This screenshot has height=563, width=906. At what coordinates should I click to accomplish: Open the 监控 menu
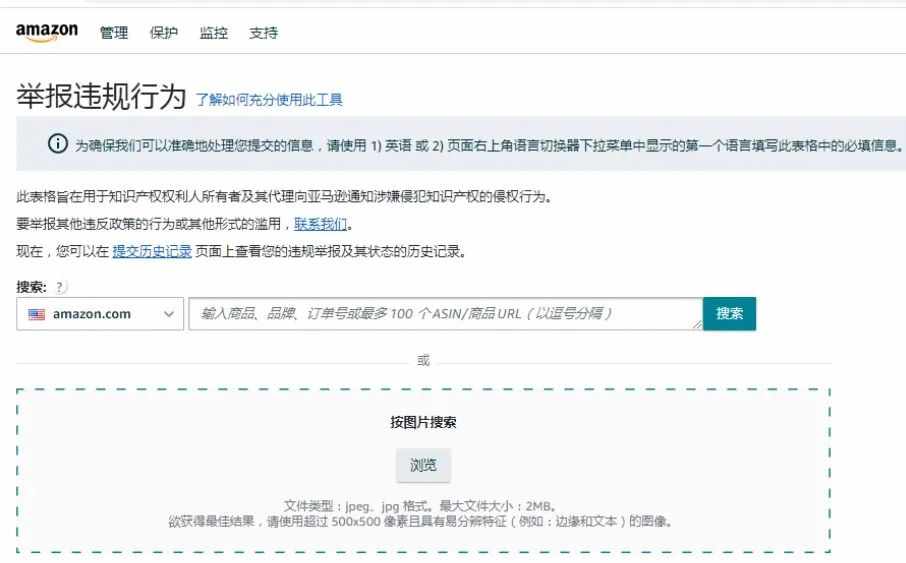pyautogui.click(x=213, y=33)
